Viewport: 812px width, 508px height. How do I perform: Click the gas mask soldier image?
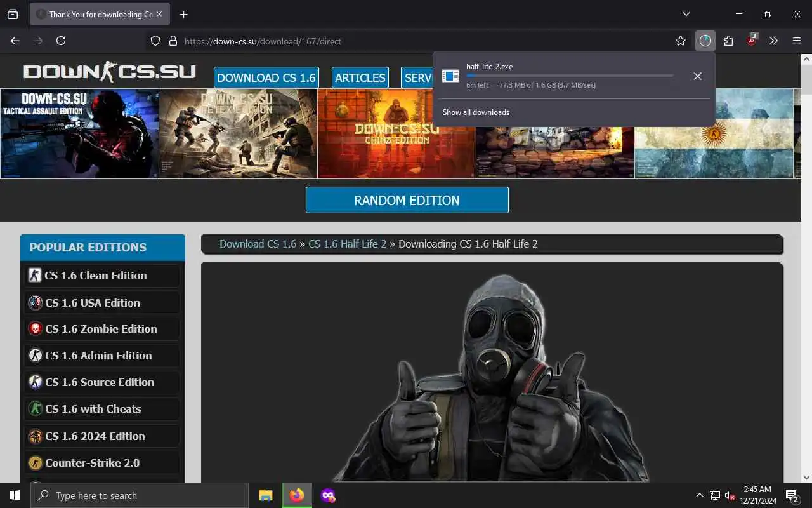click(492, 378)
